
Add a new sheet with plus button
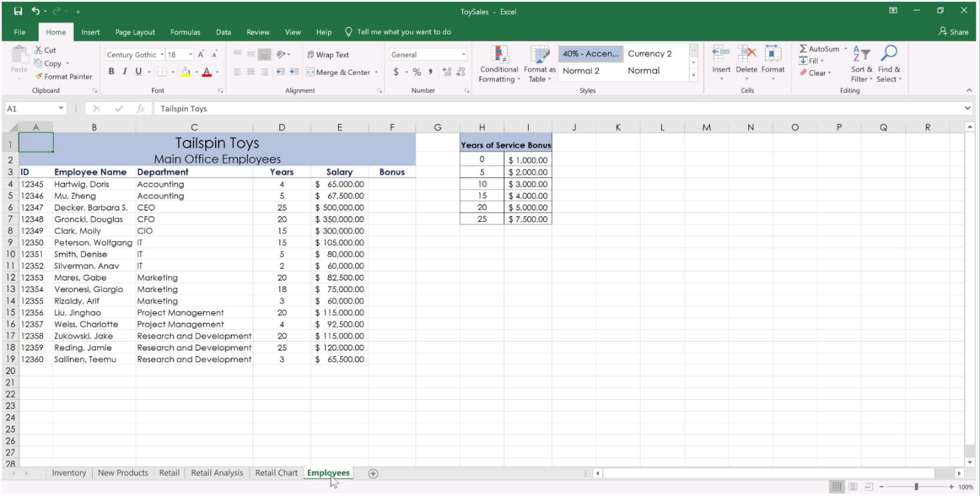point(373,473)
